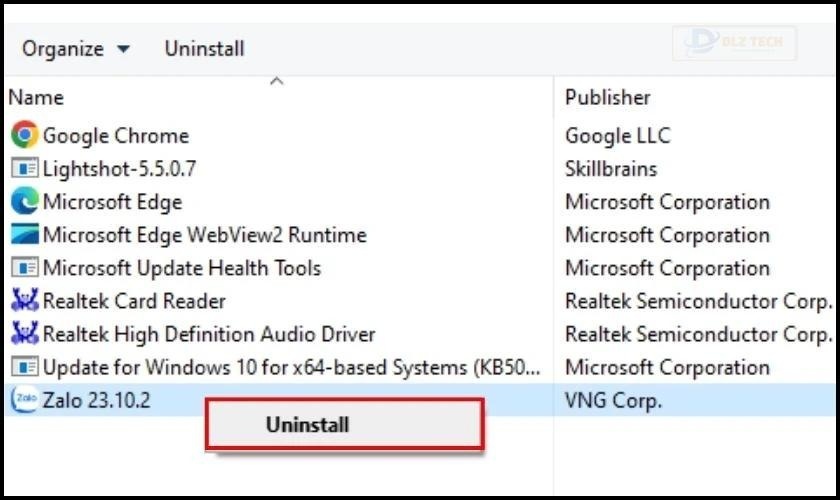Screen dimensions: 840x500
Task: Sort programs by the Name column header
Action: point(36,97)
